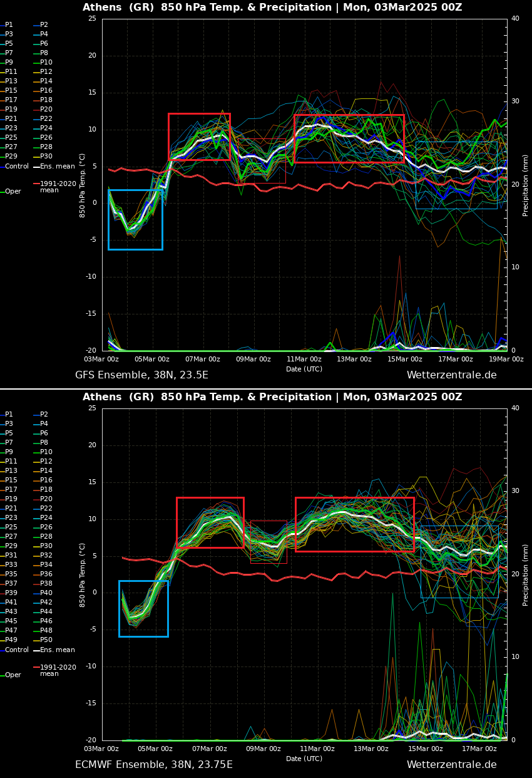The height and width of the screenshot is (778, 532).
Task: Toggle Control legend item in ECMWF chart
Action: (16, 650)
